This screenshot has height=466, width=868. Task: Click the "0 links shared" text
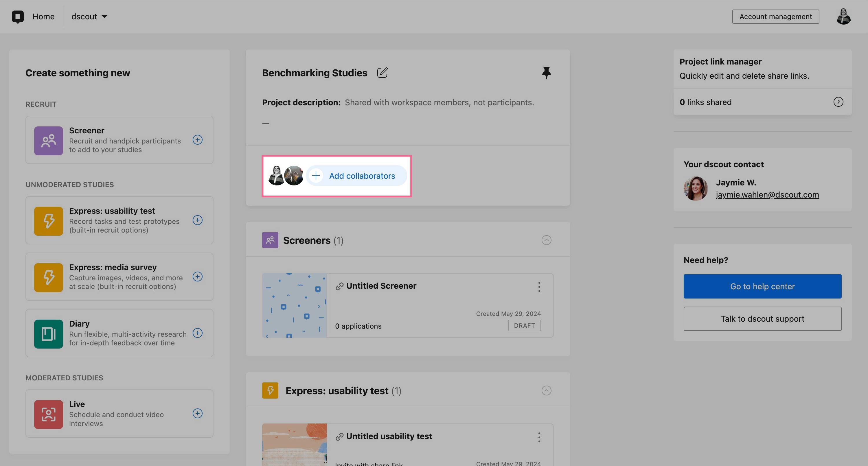pyautogui.click(x=705, y=102)
